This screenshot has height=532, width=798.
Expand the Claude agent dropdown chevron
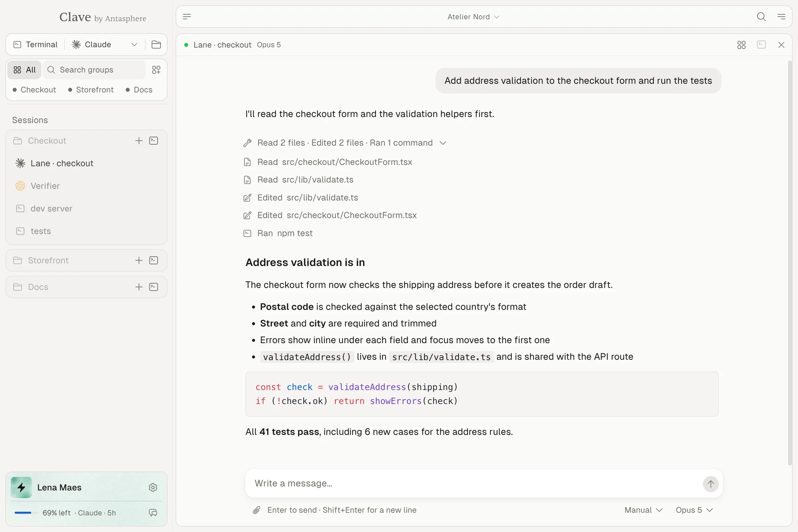tap(134, 45)
